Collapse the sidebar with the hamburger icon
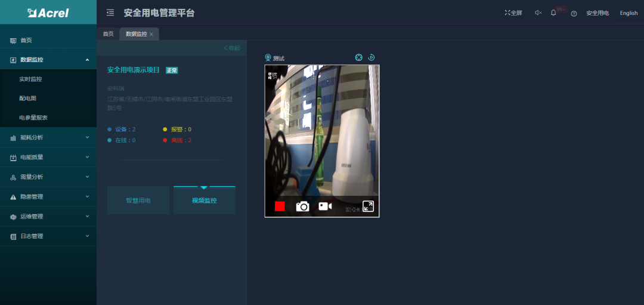Image resolution: width=644 pixels, height=305 pixels. 110,13
